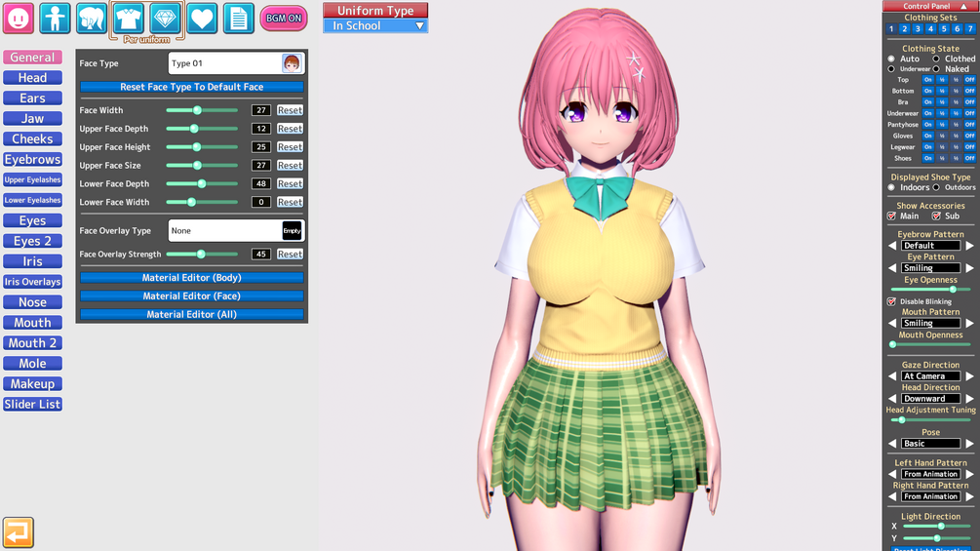Switch to the Head tab
Screen dimensions: 980x551
[32, 77]
